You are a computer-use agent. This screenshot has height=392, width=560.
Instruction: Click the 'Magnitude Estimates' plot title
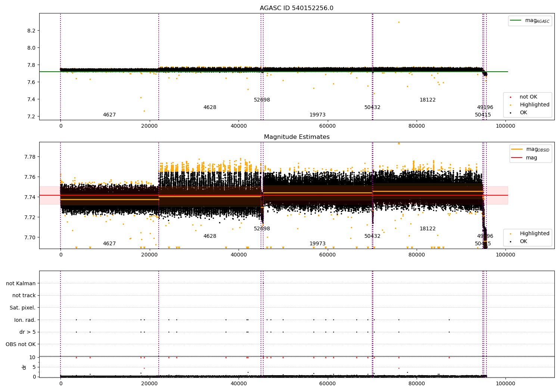click(x=297, y=137)
